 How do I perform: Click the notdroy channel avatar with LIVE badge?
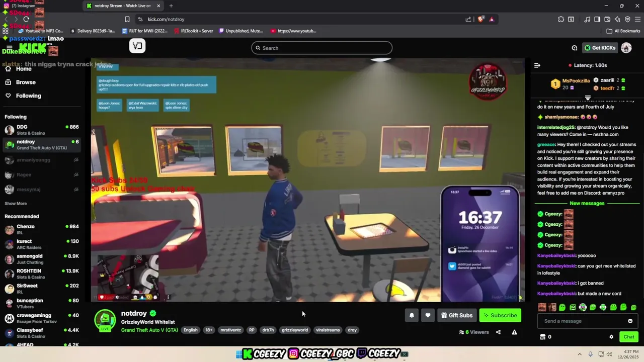pos(105,321)
